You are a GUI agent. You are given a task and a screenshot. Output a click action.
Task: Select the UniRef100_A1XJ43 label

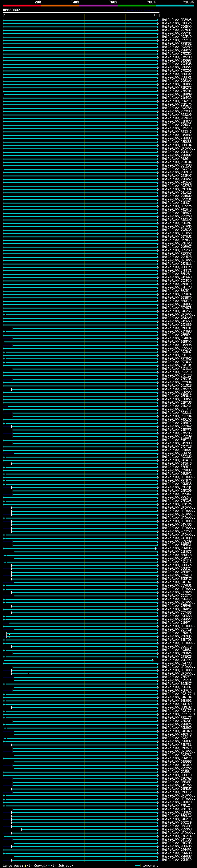176,562
